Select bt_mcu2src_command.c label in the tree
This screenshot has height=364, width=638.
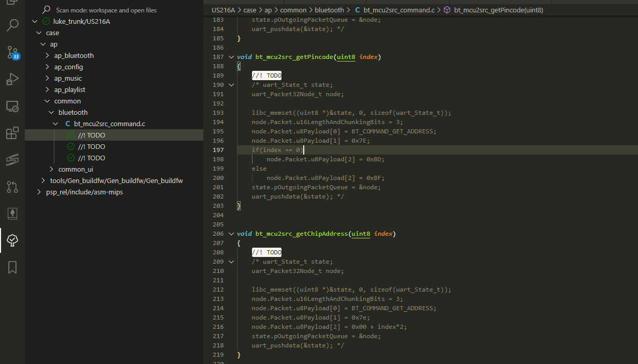tap(111, 124)
